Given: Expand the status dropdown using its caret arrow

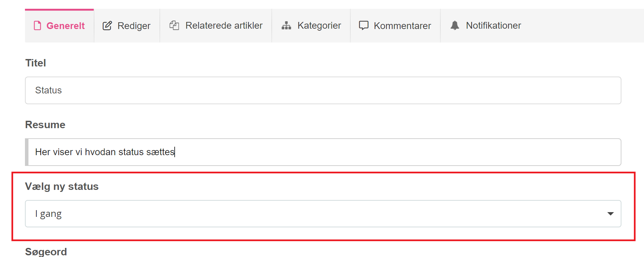Looking at the screenshot, I should (610, 214).
